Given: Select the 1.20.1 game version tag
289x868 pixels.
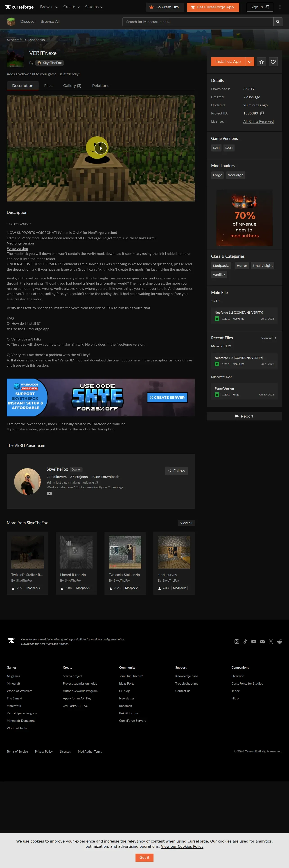Looking at the screenshot, I should (x=229, y=148).
